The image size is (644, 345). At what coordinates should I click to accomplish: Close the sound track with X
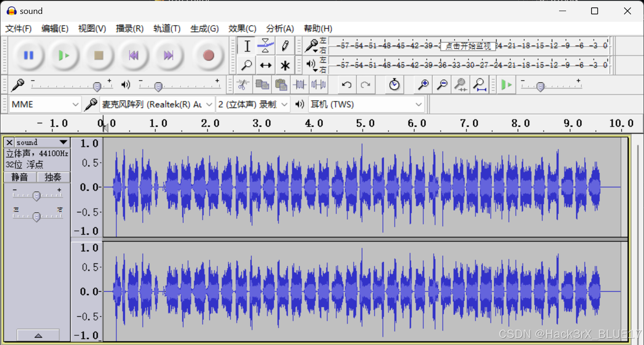(9, 142)
